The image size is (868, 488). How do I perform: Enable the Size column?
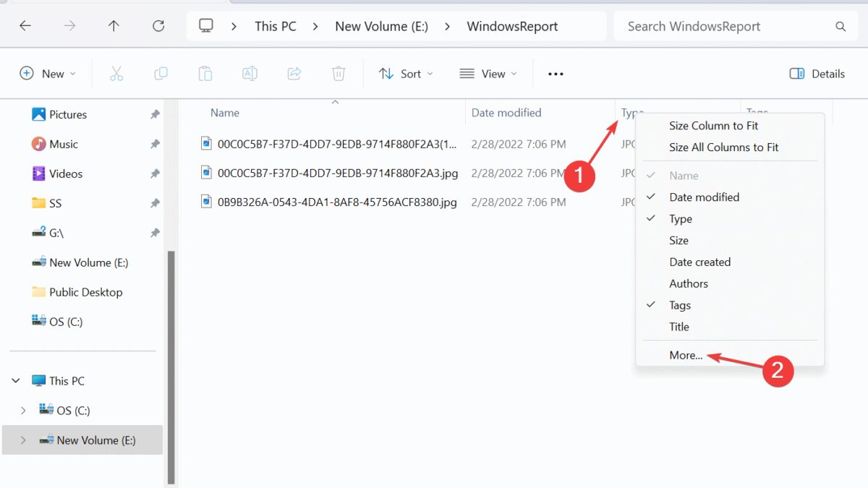(x=678, y=240)
